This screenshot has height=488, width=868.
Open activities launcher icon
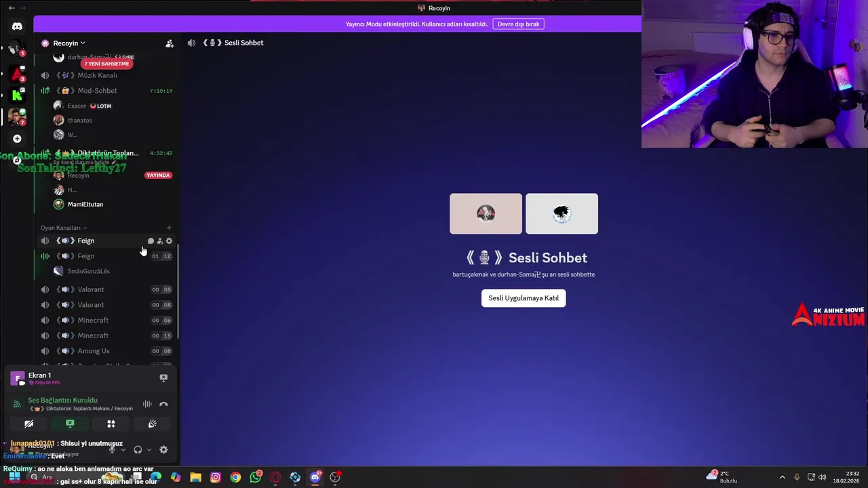pos(111,424)
